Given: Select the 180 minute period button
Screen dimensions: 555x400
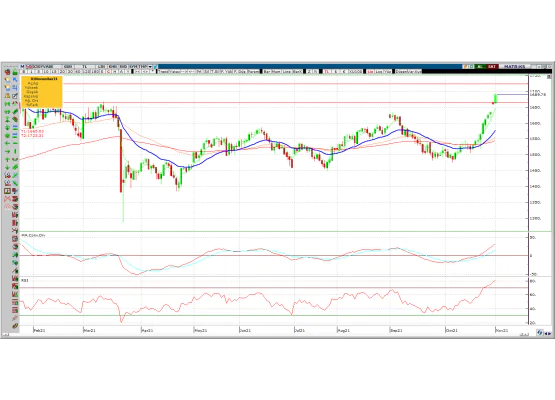Looking at the screenshot, I should click(95, 71).
